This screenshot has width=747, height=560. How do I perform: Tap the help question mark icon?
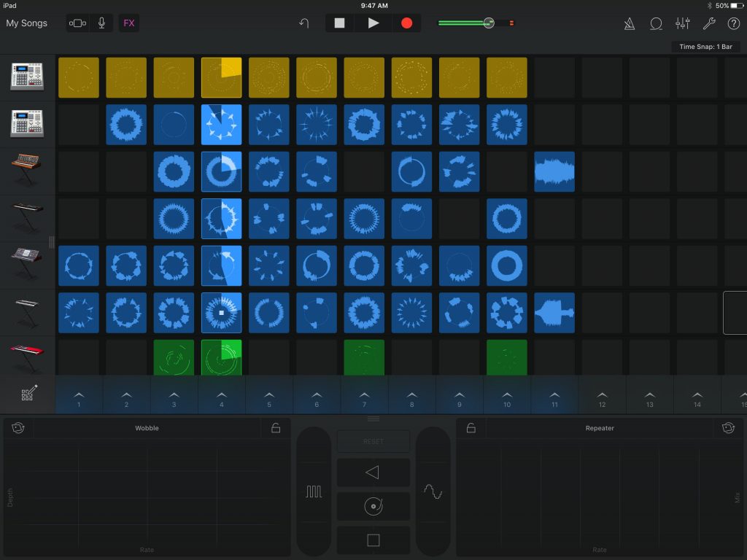pos(732,23)
